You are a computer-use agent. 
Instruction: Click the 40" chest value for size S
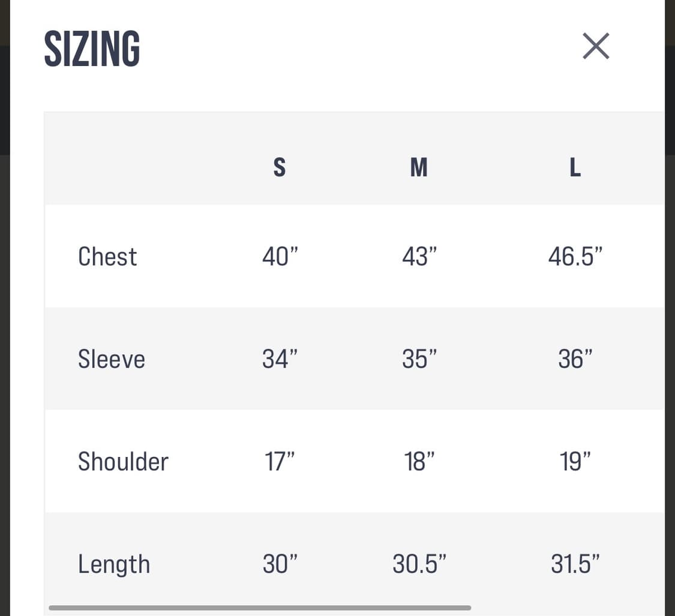tap(280, 257)
